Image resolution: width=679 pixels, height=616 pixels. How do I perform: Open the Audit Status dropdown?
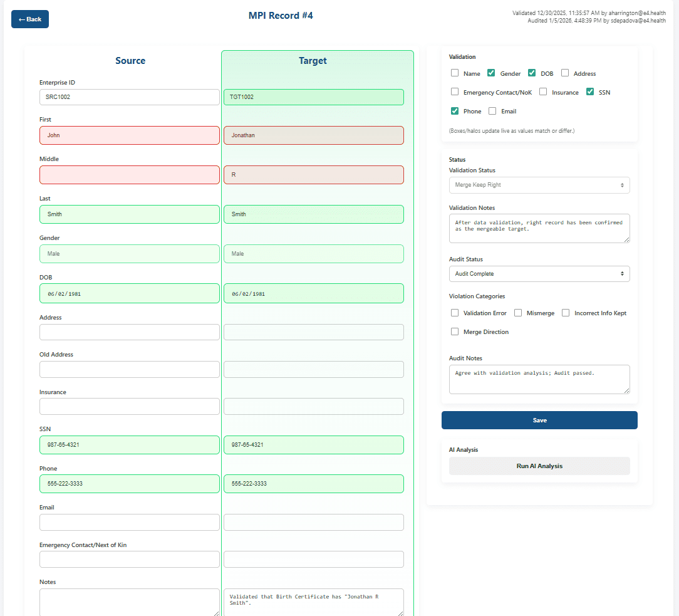[x=539, y=274]
